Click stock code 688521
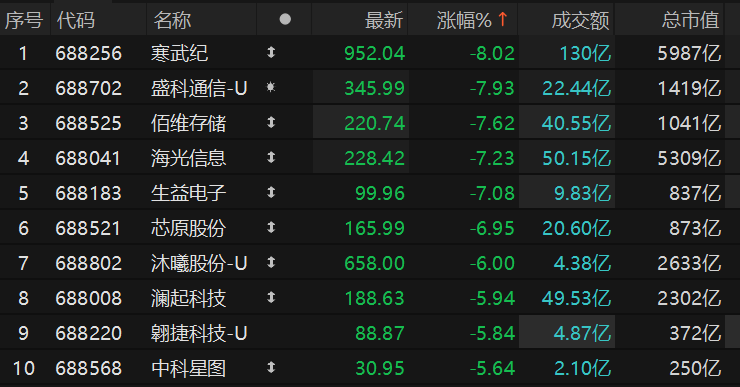The height and width of the screenshot is (387, 740). click(x=88, y=228)
